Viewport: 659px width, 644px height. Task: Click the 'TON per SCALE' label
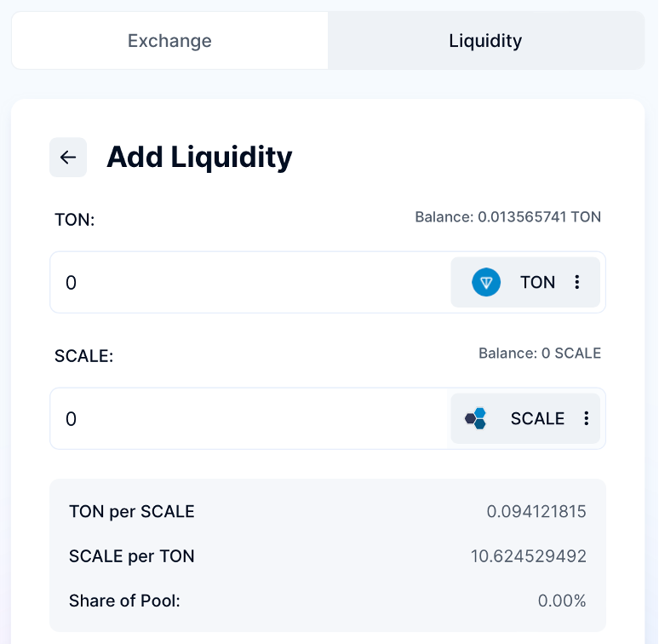[132, 512]
